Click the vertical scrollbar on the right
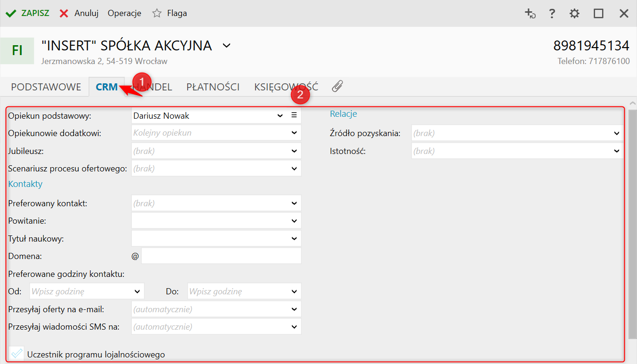The height and width of the screenshot is (364, 637). [x=633, y=221]
